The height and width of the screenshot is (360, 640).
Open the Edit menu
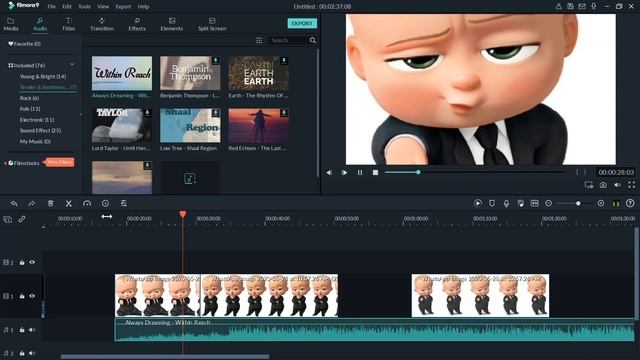[x=67, y=7]
